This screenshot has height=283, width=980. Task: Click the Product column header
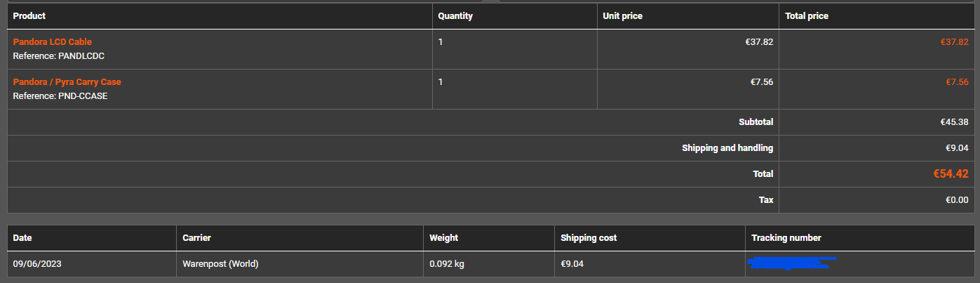coord(29,16)
